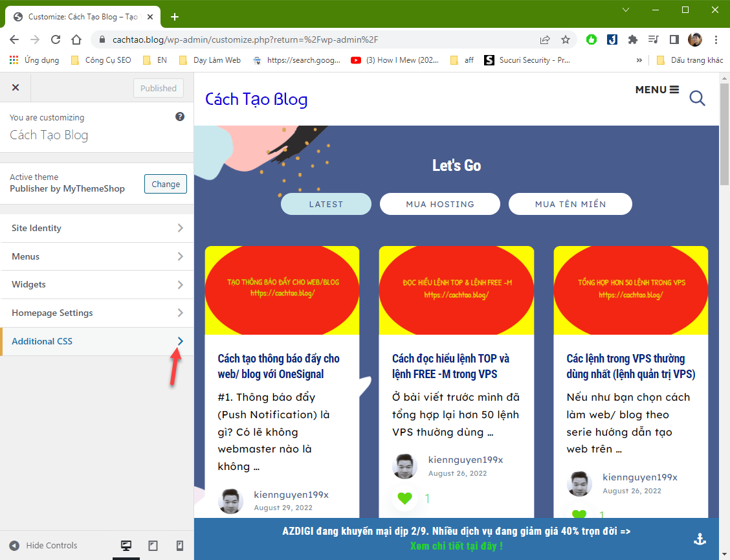This screenshot has height=560, width=730.
Task: Open the tab search dropdown arrow
Action: click(x=626, y=10)
